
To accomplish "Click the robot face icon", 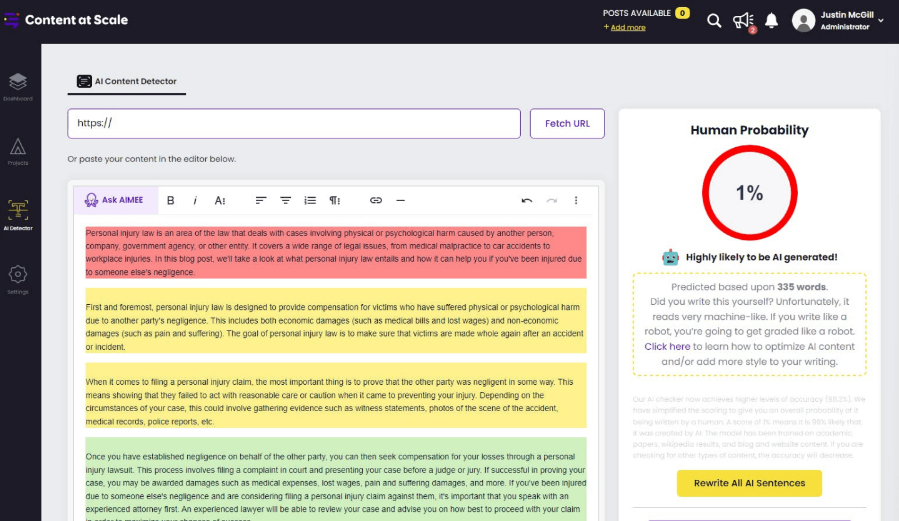I will pyautogui.click(x=670, y=257).
